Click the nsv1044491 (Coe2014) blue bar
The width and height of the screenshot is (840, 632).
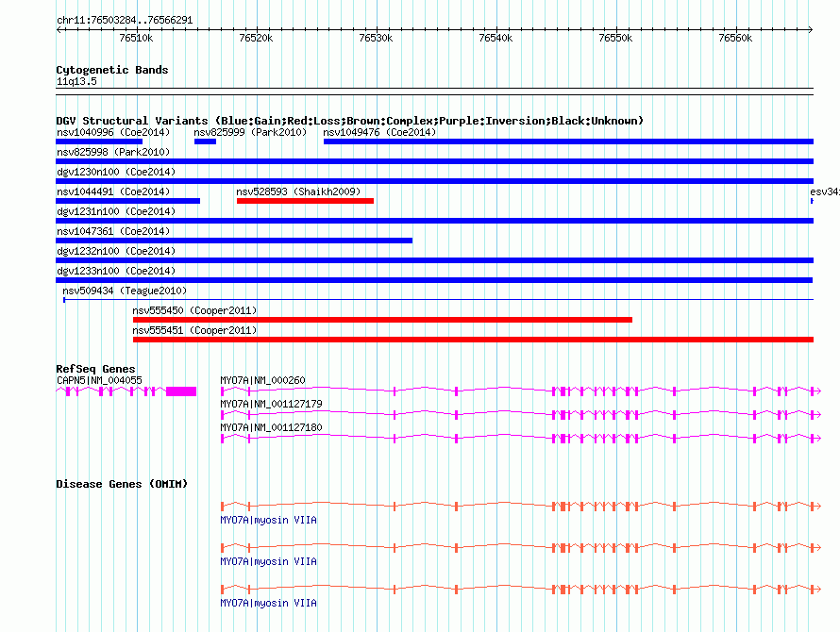tap(128, 201)
